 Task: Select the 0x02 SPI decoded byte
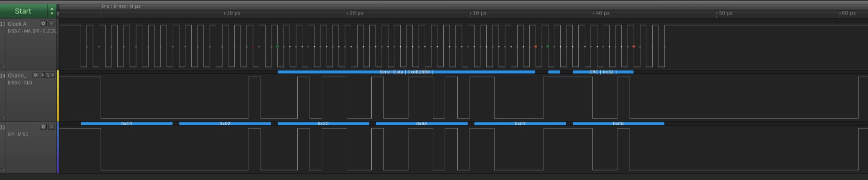click(x=225, y=123)
